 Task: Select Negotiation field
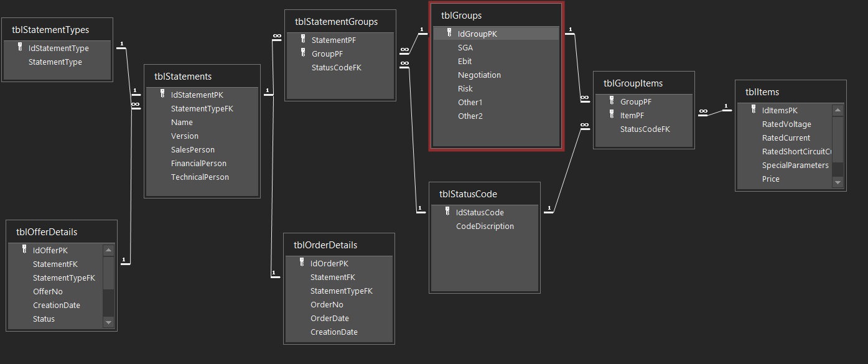tap(479, 75)
